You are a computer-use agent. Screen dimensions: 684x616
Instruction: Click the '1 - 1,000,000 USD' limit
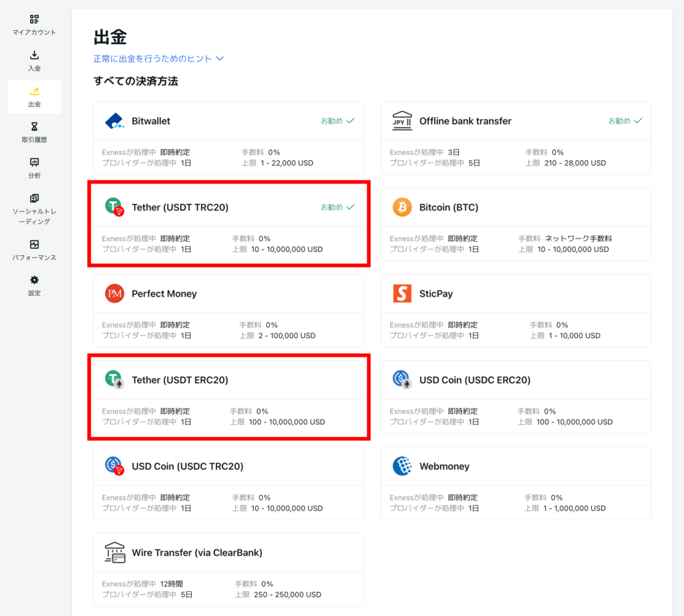pos(574,508)
